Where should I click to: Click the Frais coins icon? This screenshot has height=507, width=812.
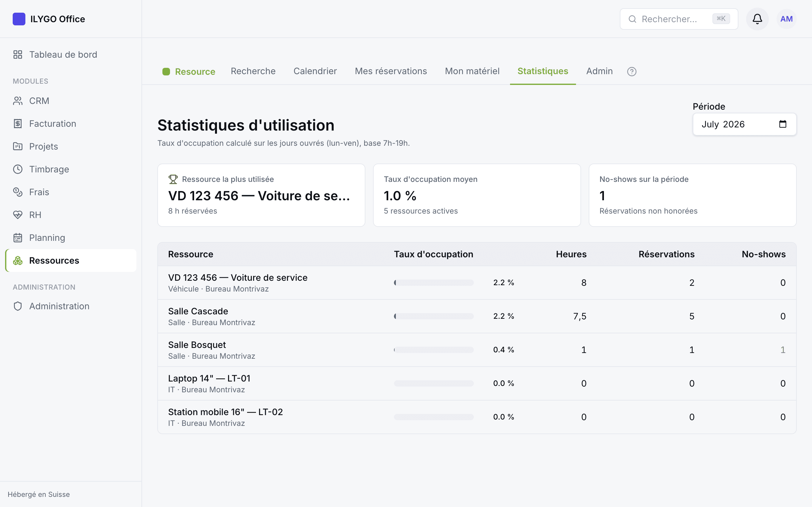click(x=18, y=192)
